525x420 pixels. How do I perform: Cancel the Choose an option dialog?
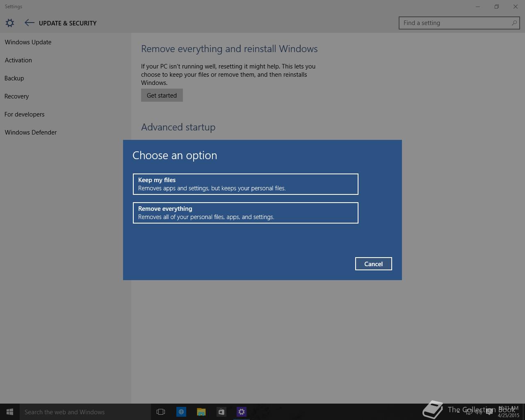click(x=374, y=264)
